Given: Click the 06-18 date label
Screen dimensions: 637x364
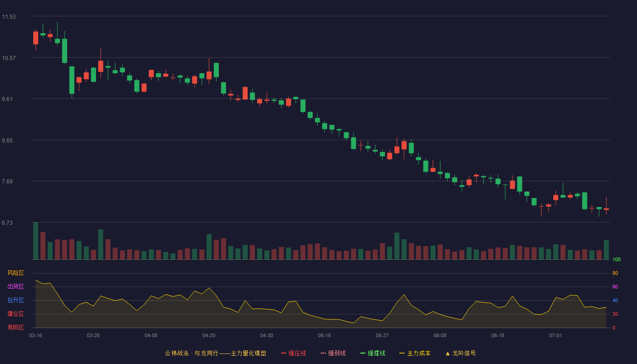Looking at the screenshot, I should coord(498,335).
